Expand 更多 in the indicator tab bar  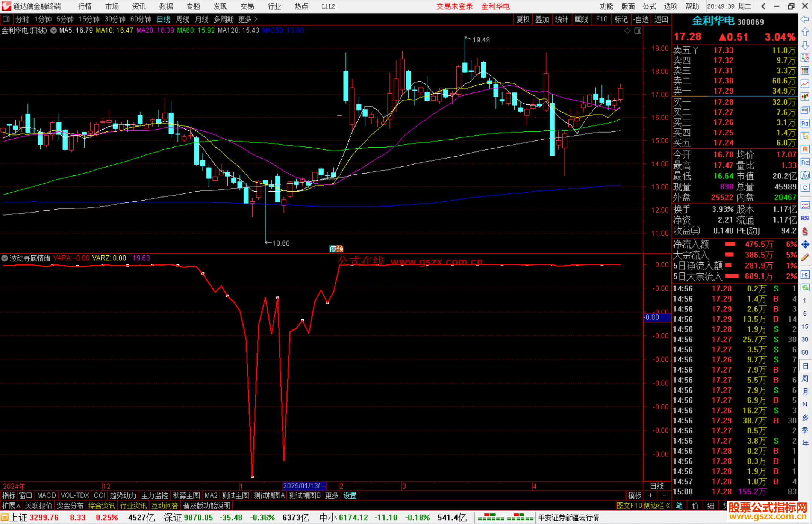332,495
